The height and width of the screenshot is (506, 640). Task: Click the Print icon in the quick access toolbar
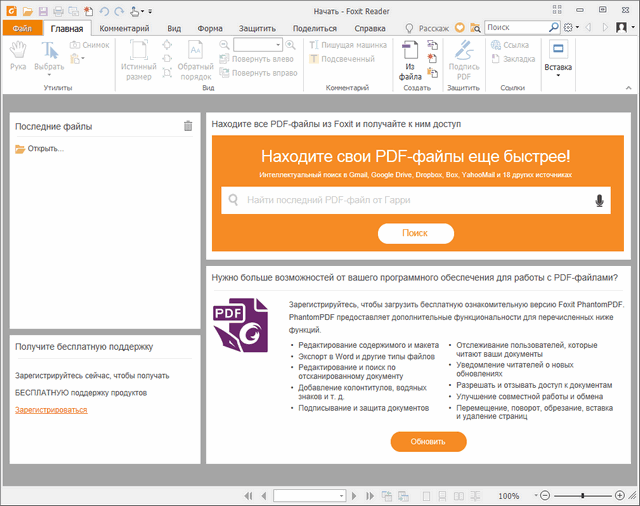coord(57,10)
